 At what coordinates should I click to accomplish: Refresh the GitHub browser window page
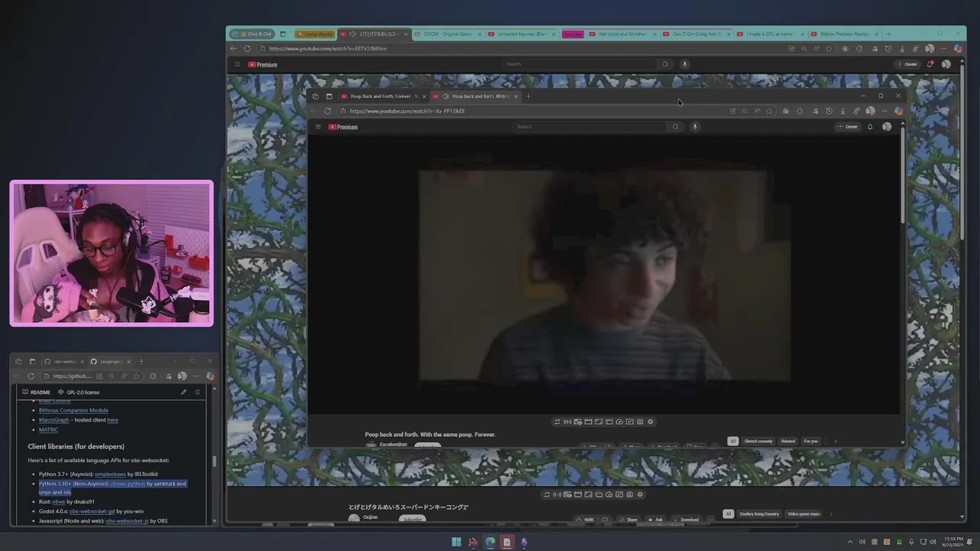pos(31,376)
